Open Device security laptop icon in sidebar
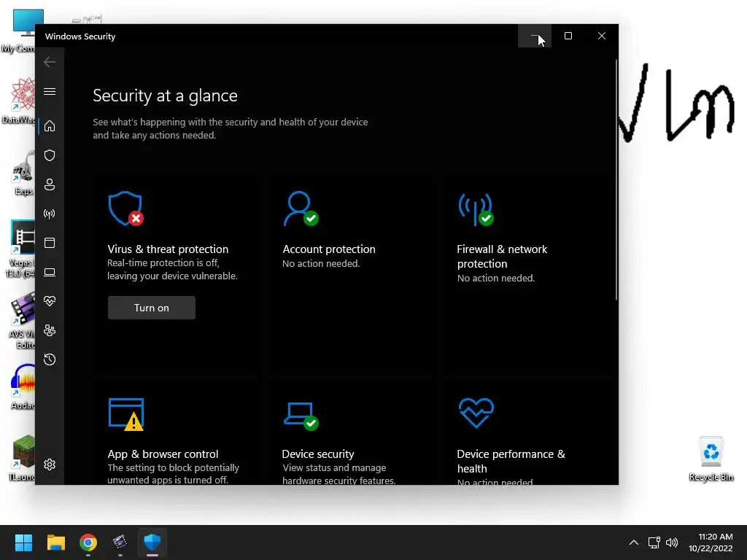Screen dimensions: 747x560 (x=50, y=273)
